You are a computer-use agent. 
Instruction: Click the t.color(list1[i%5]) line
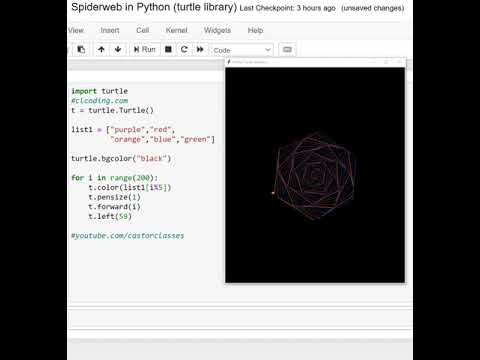point(130,187)
